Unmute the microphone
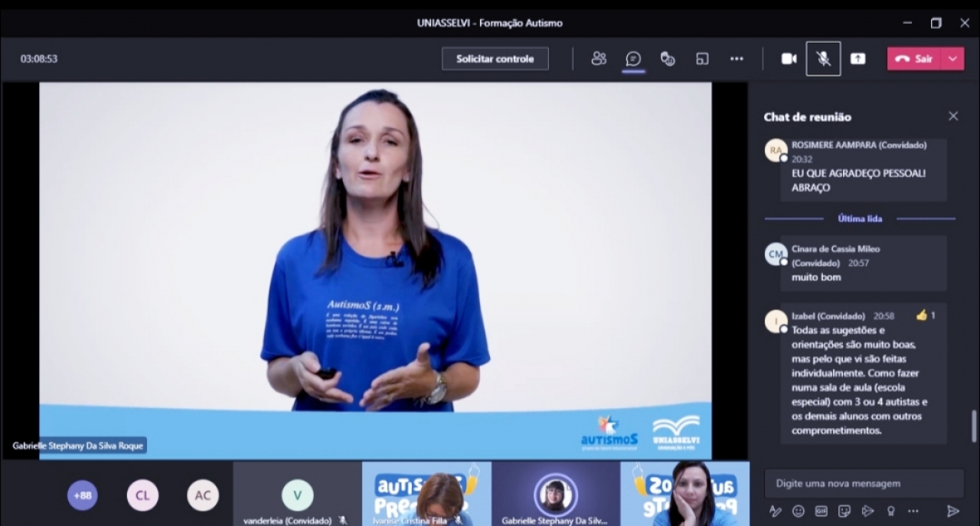Viewport: 980px width, 526px height. tap(823, 59)
